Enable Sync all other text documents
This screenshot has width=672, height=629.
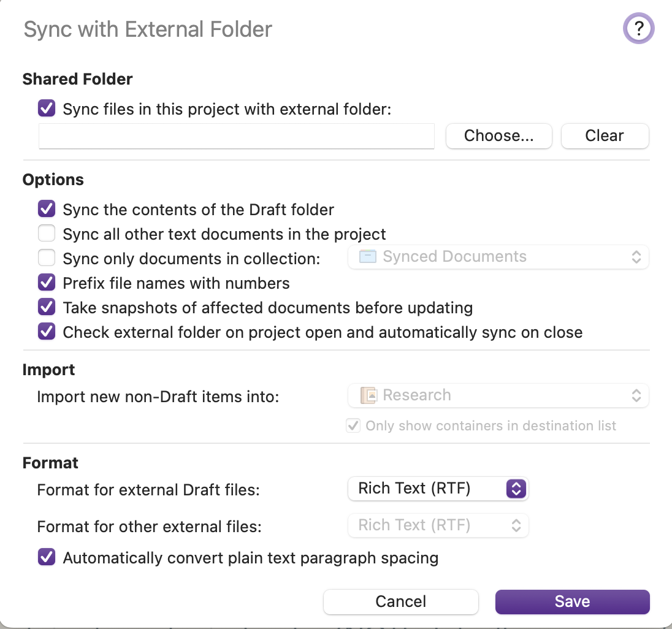[x=46, y=234]
